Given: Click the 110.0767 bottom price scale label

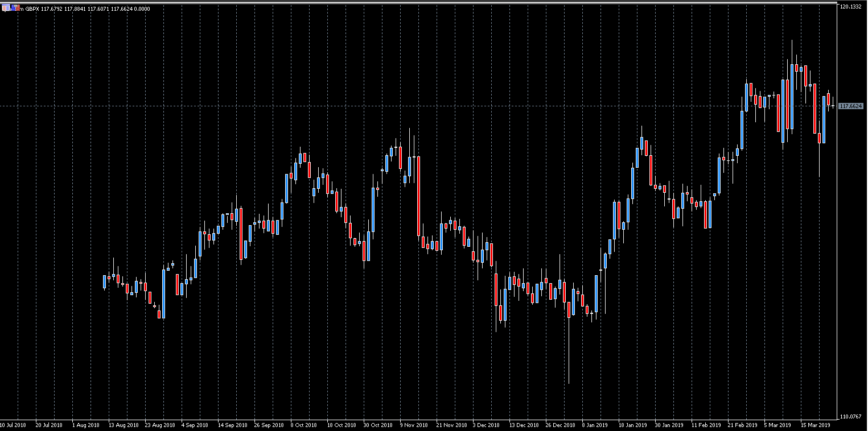Looking at the screenshot, I should (851, 417).
